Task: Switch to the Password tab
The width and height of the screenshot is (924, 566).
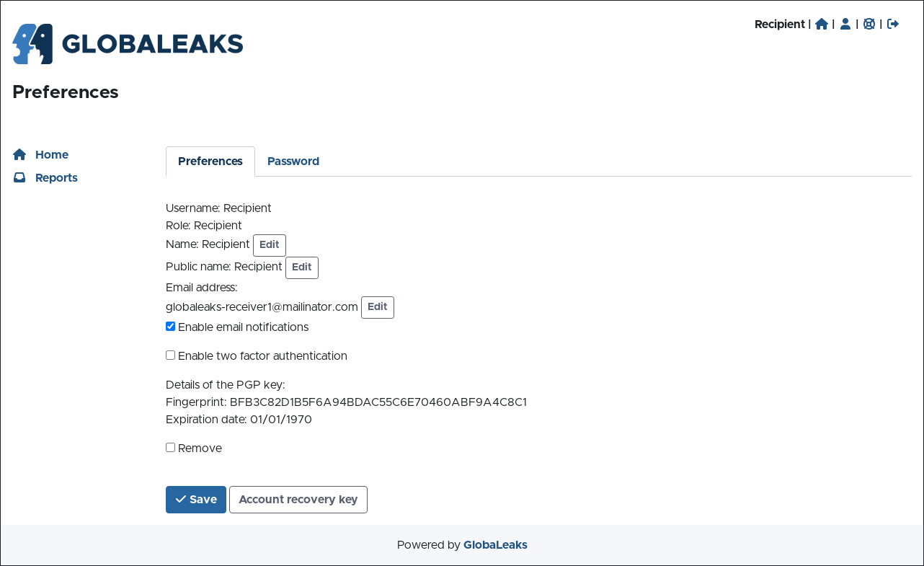Action: (293, 161)
